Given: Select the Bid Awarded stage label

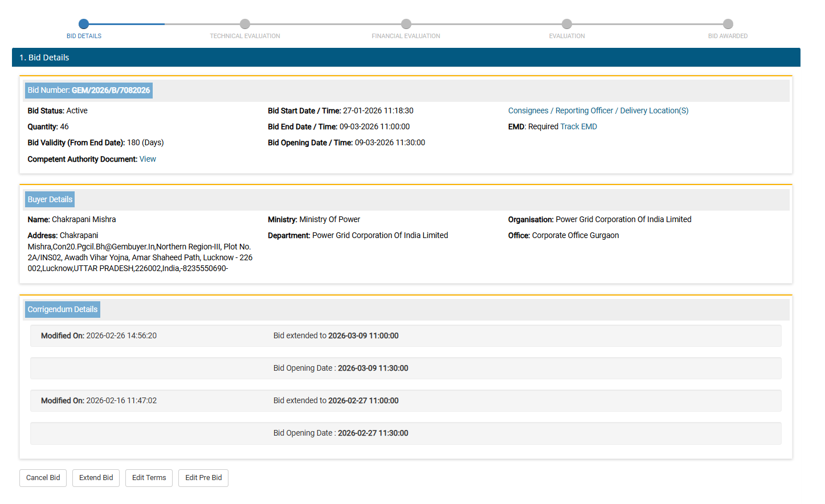Looking at the screenshot, I should 728,36.
